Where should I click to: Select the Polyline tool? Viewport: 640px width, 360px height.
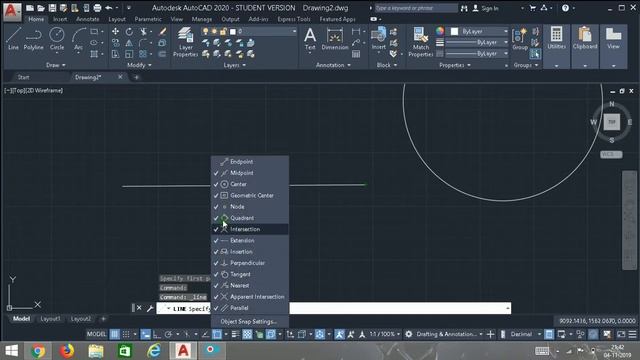33,39
